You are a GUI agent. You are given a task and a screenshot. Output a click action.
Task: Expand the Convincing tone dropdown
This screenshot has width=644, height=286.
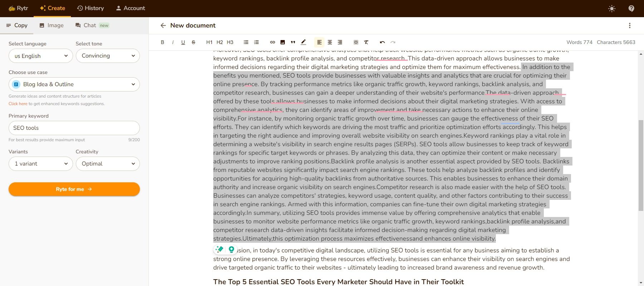coord(108,56)
